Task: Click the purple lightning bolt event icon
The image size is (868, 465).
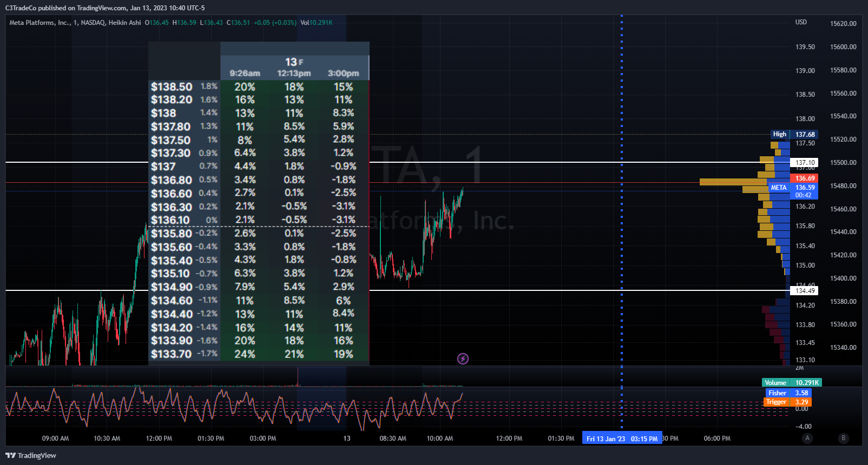Action: tap(463, 358)
